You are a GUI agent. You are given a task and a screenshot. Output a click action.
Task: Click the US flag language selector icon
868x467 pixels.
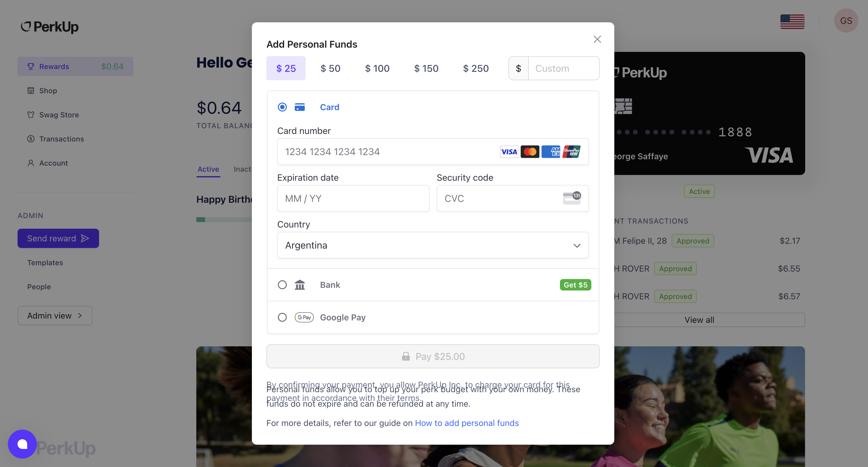pyautogui.click(x=792, y=20)
